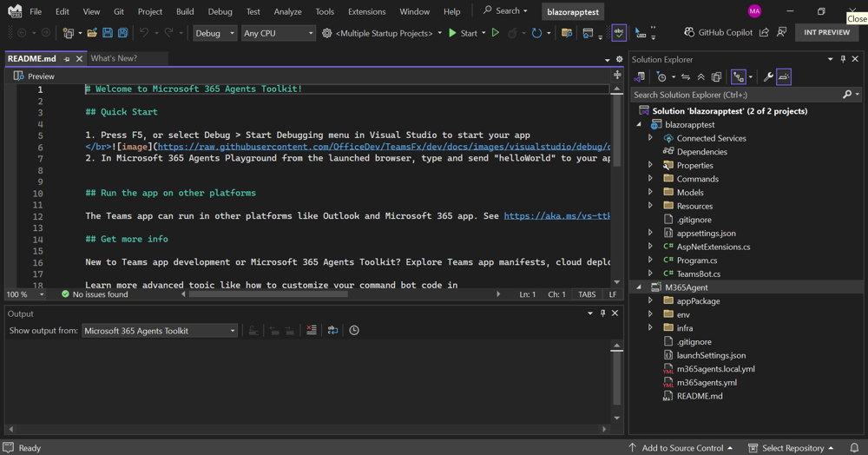868x455 pixels.
Task: Click the INT PREVIEW button
Action: (826, 33)
